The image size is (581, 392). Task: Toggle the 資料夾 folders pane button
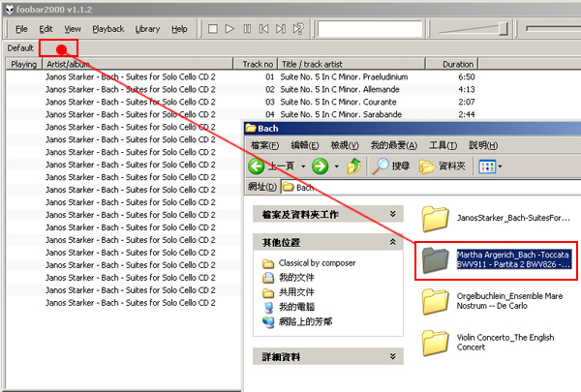click(x=442, y=166)
